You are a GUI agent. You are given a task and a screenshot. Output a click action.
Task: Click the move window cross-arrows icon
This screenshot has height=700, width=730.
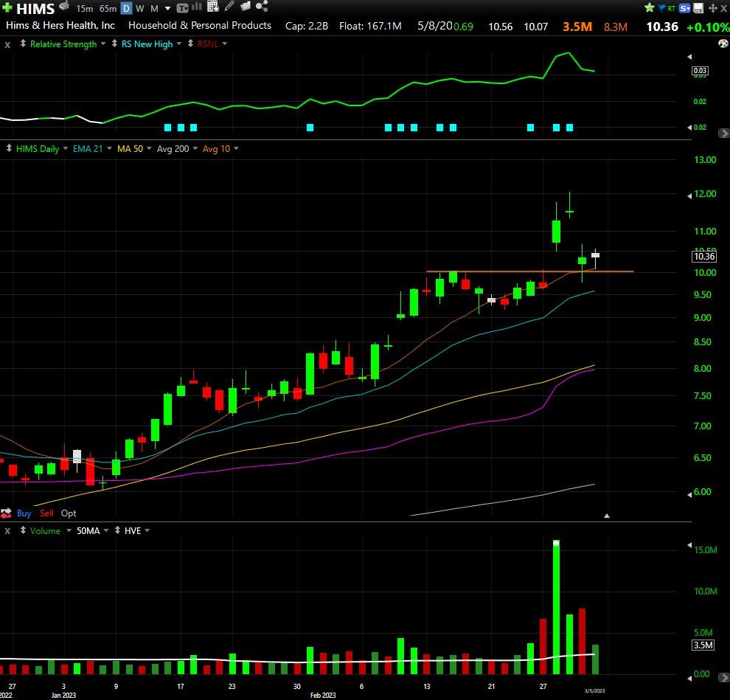[712, 8]
